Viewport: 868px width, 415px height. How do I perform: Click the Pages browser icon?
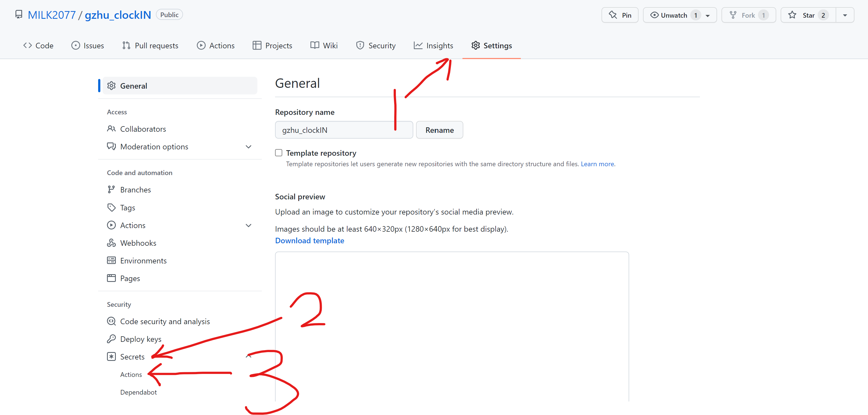(x=111, y=278)
